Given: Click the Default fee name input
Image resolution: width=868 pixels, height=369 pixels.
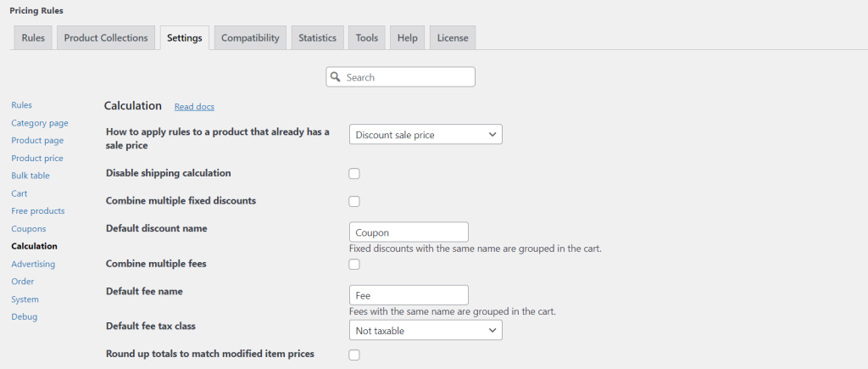Looking at the screenshot, I should pyautogui.click(x=409, y=294).
